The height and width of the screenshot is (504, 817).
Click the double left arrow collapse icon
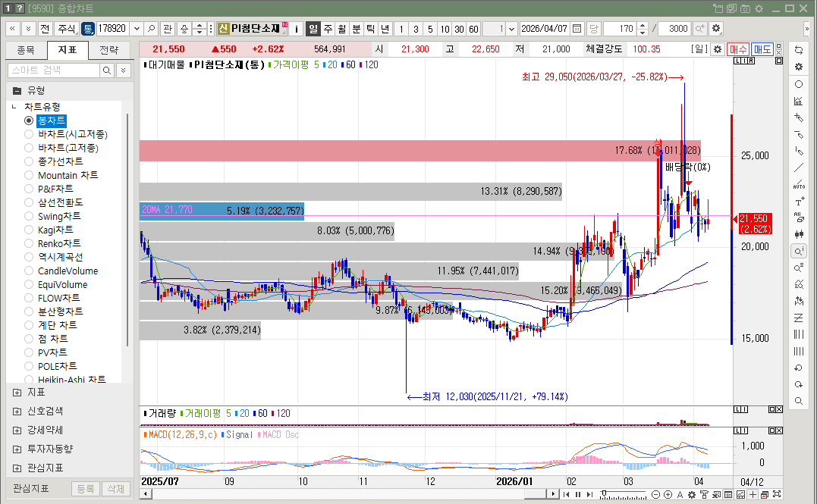[x=12, y=29]
